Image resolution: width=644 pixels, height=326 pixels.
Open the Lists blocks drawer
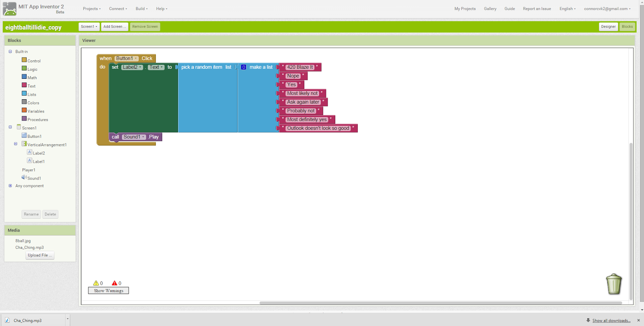pos(32,94)
